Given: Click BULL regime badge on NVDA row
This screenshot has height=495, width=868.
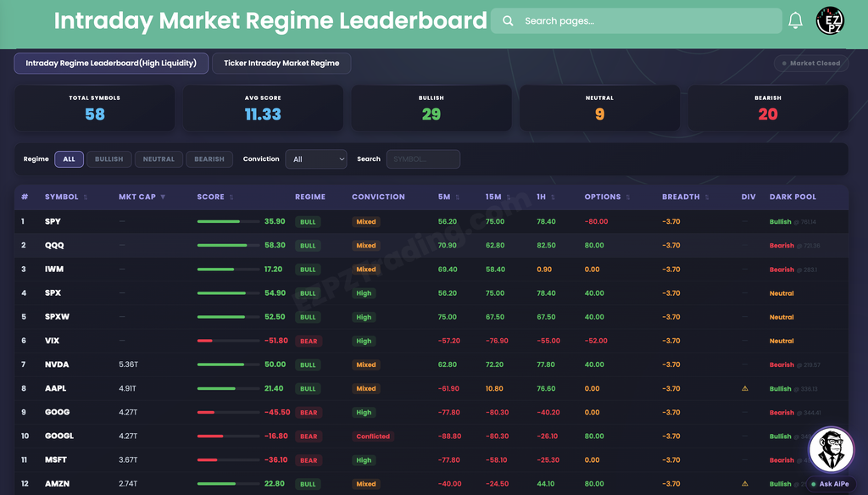Looking at the screenshot, I should pos(308,364).
